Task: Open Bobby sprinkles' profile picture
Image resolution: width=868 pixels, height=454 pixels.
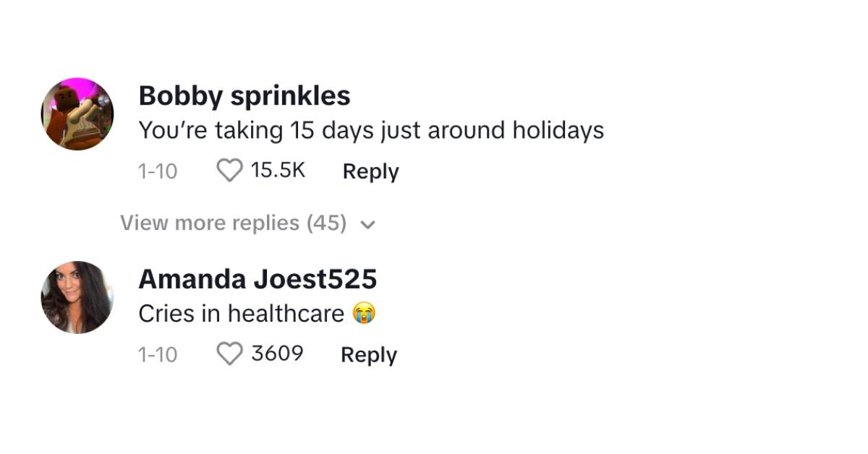Action: pos(77,114)
